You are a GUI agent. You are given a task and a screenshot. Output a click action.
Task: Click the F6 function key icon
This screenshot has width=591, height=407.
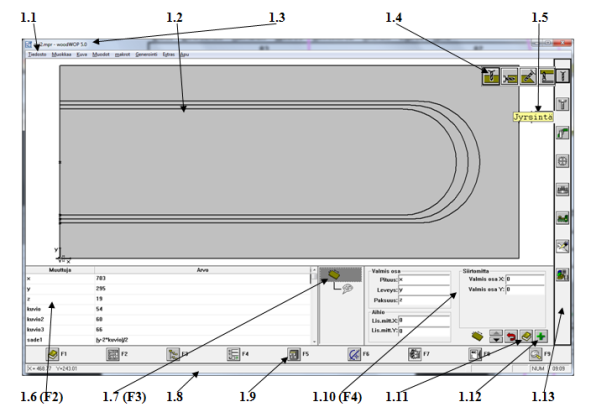[354, 354]
